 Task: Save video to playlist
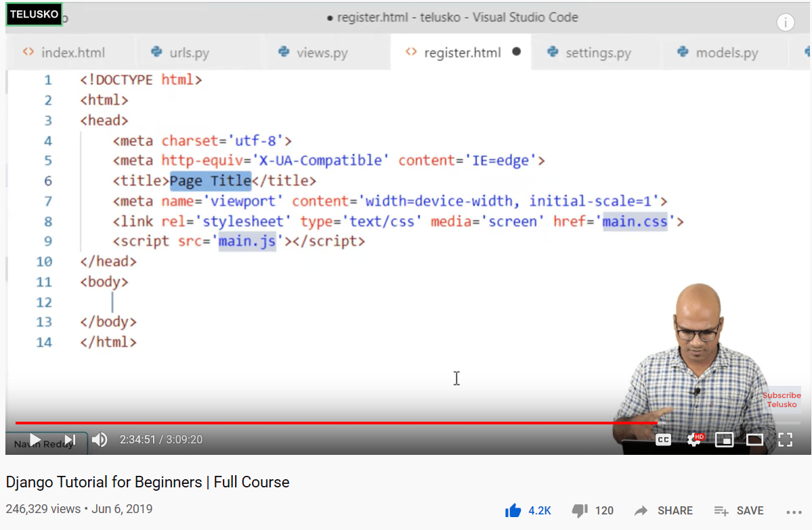tap(739, 511)
